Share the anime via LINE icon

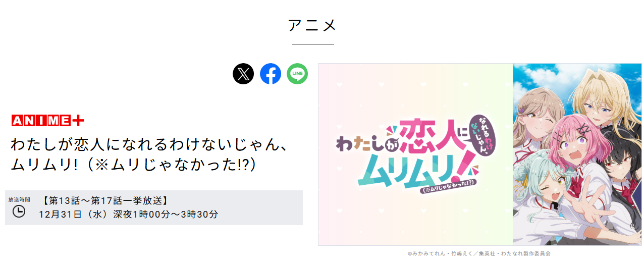297,74
